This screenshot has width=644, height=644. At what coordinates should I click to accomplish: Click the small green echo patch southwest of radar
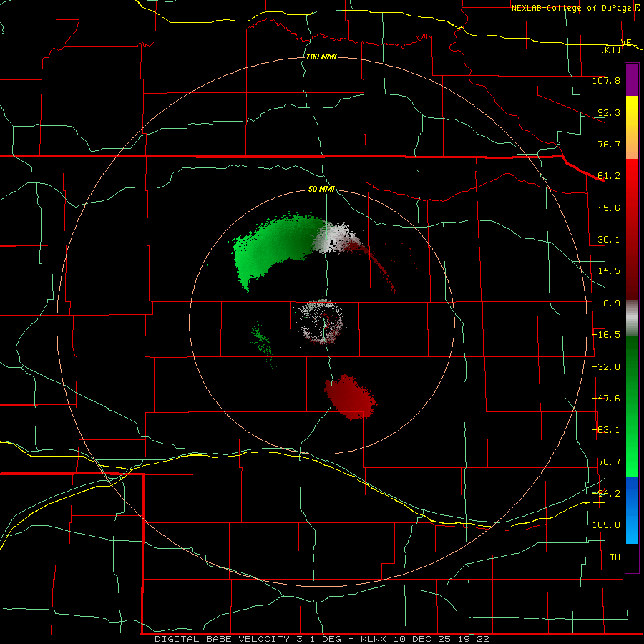(263, 344)
